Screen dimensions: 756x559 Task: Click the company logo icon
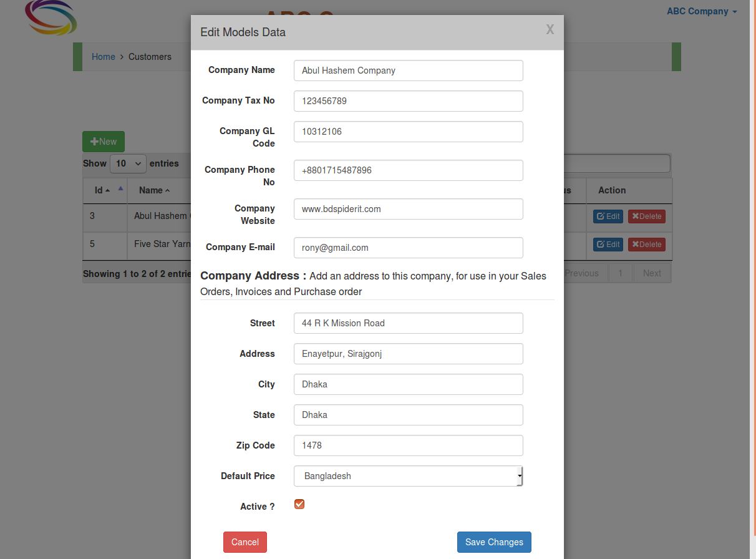(x=51, y=17)
